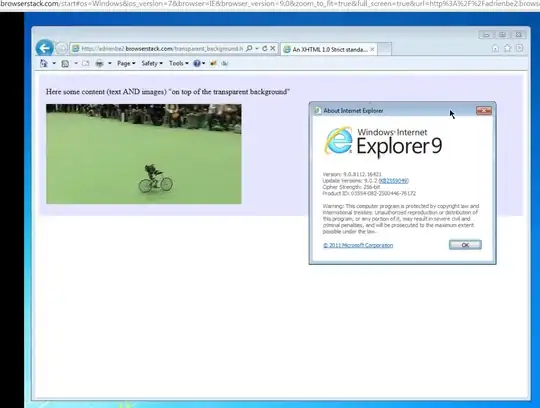Screen dimensions: 540x408
Task: Click the IE address bar URL field
Action: coord(162,49)
